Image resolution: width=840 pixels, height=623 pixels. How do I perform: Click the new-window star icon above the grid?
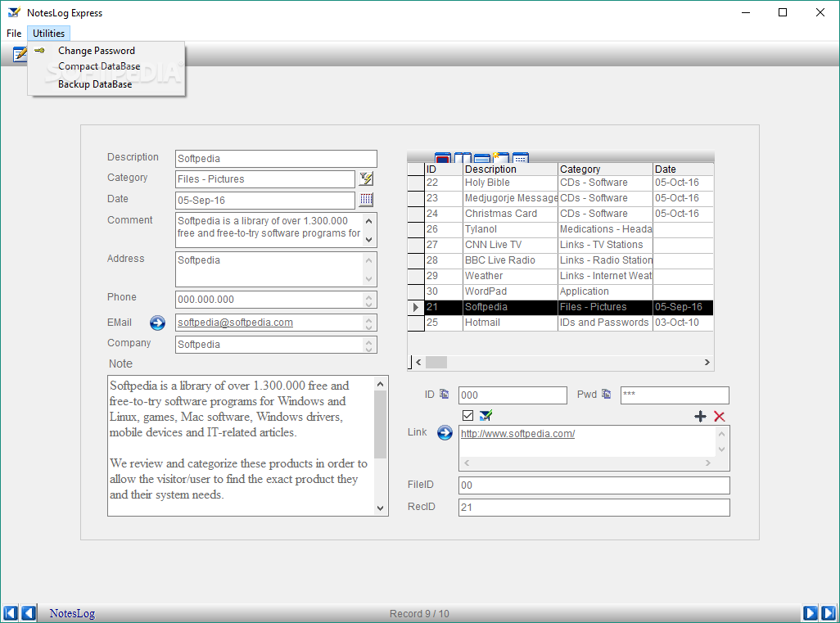click(x=501, y=157)
